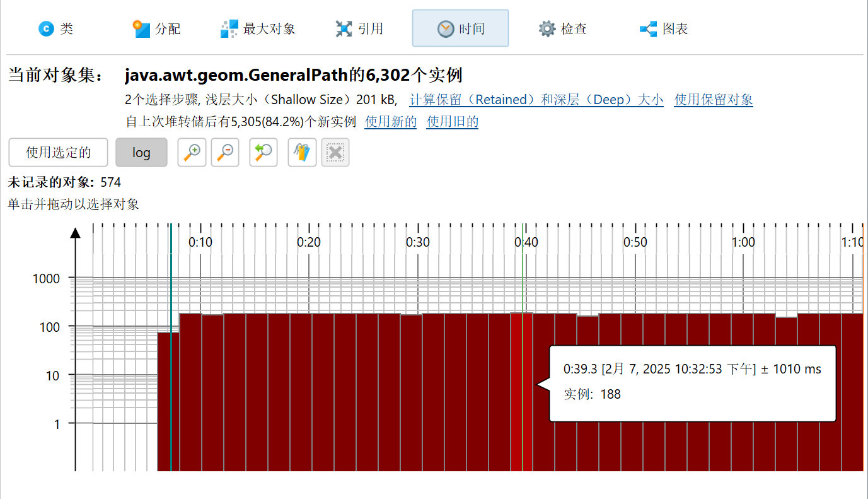The height and width of the screenshot is (499, 868).
Task: Click the 0:50 time axis label
Action: pyautogui.click(x=635, y=242)
